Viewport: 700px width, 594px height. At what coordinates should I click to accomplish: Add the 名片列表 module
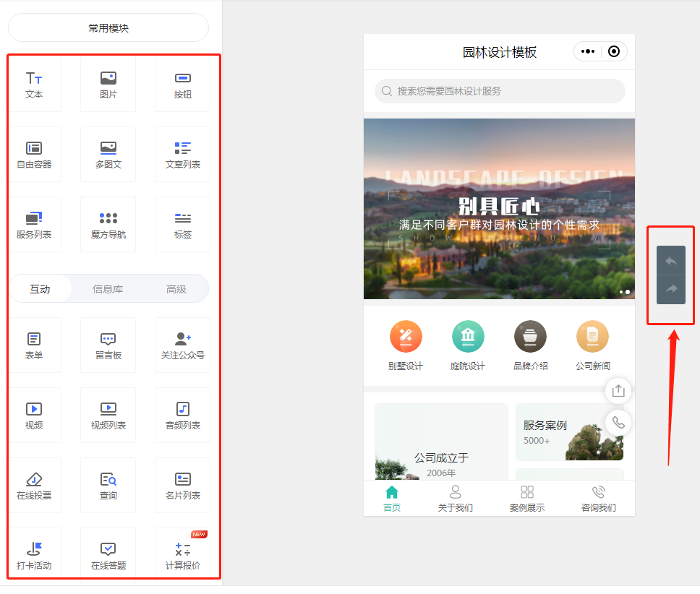pyautogui.click(x=182, y=485)
